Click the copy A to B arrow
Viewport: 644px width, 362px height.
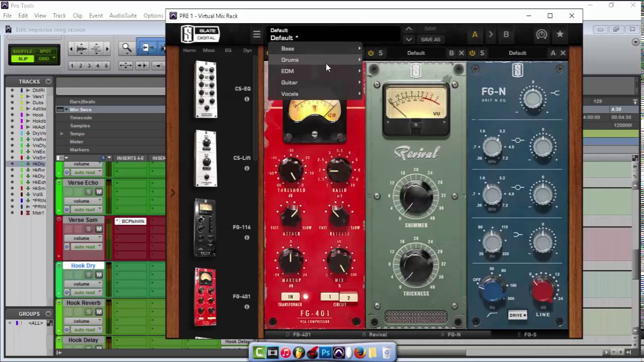491,35
